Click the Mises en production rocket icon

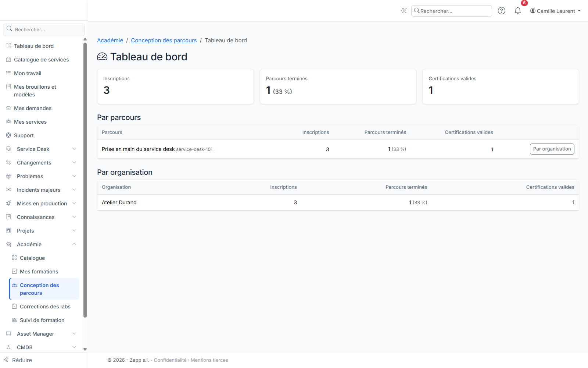[x=8, y=203]
